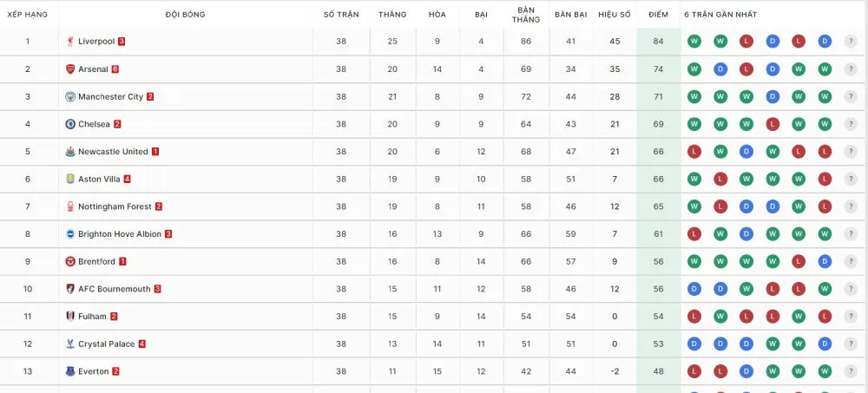Sort table by HIỆU SỐ column header
This screenshot has width=868, height=393.
click(x=614, y=15)
